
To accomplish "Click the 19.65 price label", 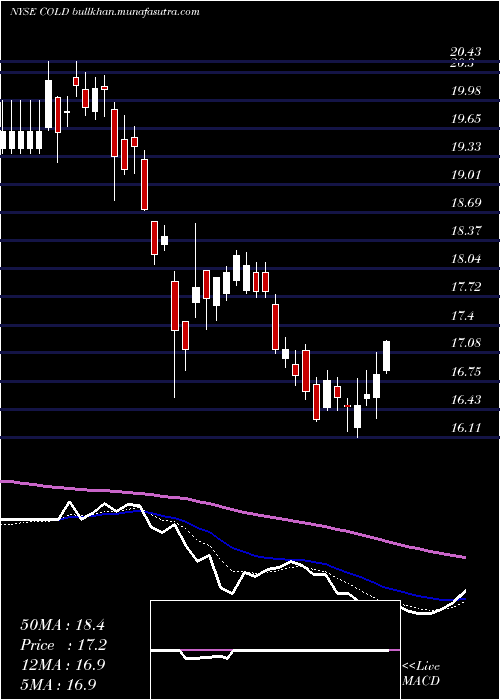I will pyautogui.click(x=466, y=119).
